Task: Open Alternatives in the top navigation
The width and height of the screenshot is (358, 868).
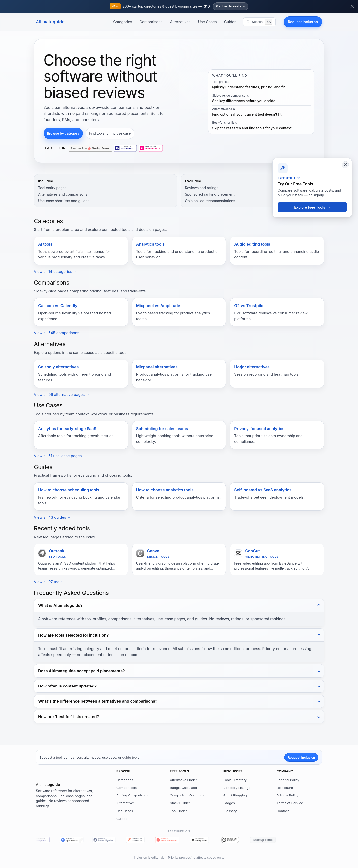Action: 180,22
